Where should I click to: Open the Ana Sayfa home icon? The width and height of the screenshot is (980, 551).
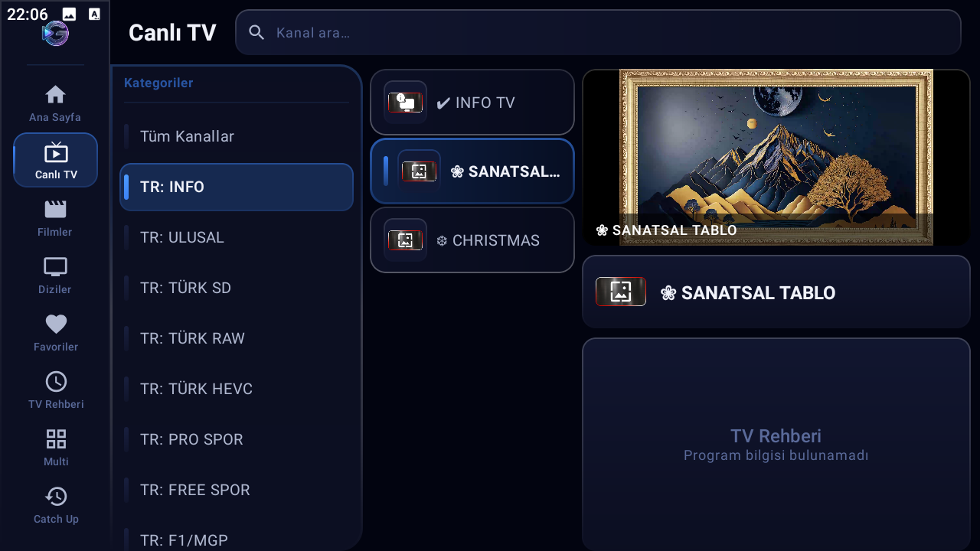click(55, 95)
